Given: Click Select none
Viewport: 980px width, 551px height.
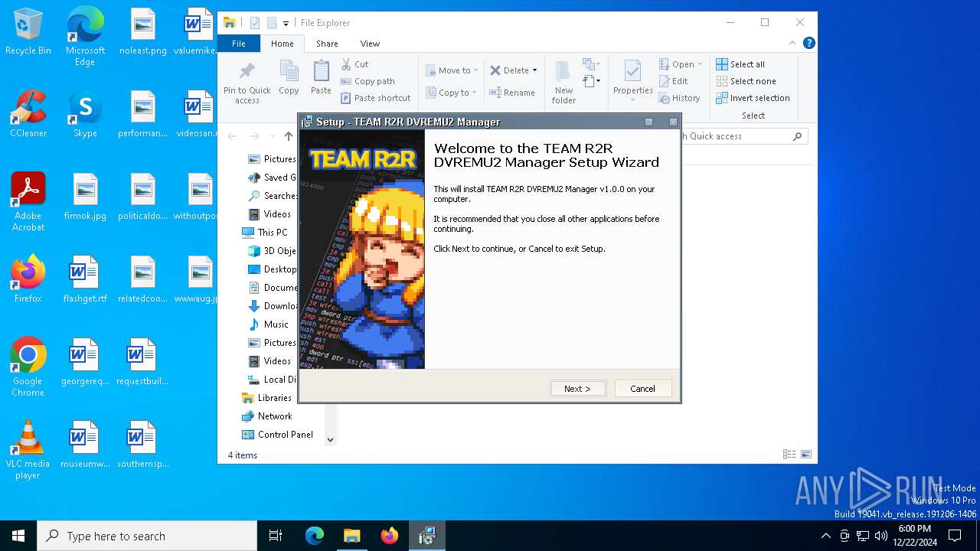Looking at the screenshot, I should 746,81.
